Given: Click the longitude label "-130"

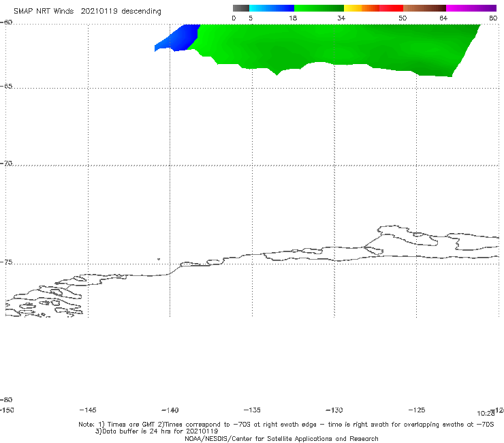Looking at the screenshot, I should [334, 410].
